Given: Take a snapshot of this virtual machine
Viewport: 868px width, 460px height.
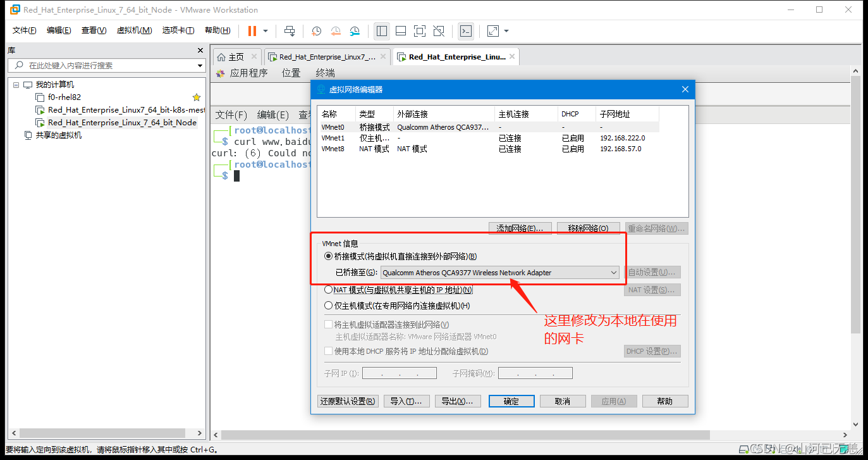Looking at the screenshot, I should click(316, 30).
